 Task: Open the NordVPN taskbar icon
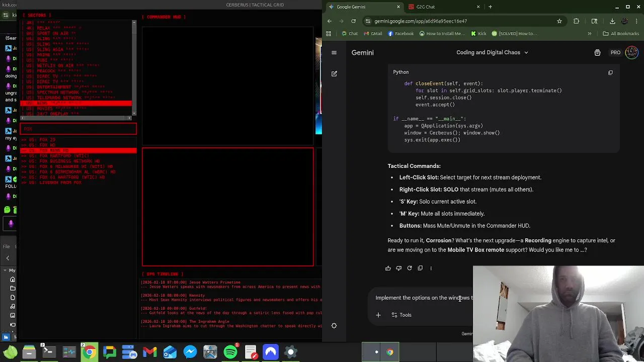tap(271, 352)
